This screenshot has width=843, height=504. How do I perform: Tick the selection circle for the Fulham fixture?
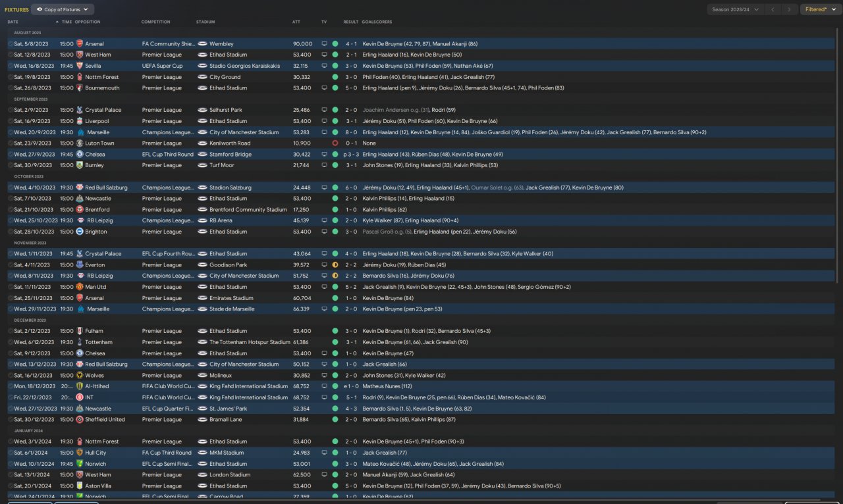point(11,331)
